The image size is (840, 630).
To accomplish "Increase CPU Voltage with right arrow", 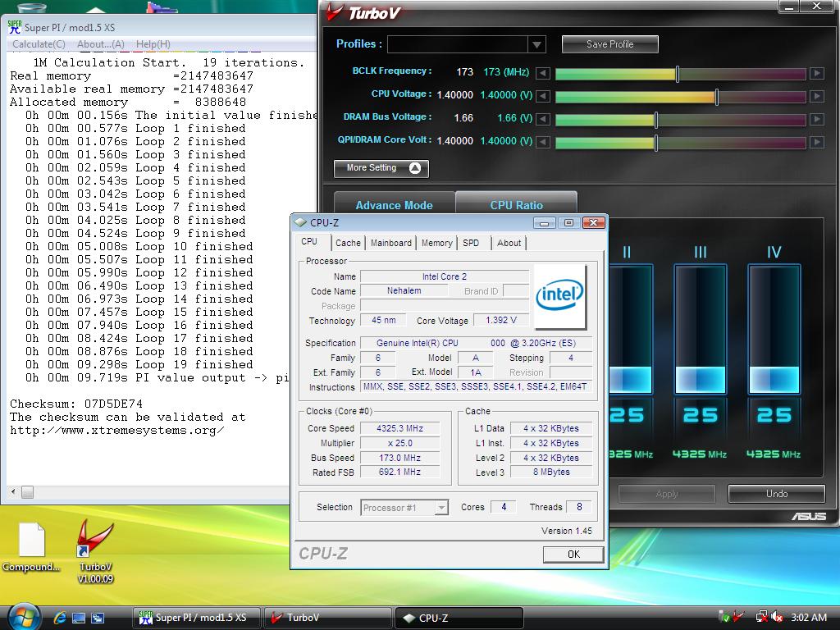I will pyautogui.click(x=816, y=96).
